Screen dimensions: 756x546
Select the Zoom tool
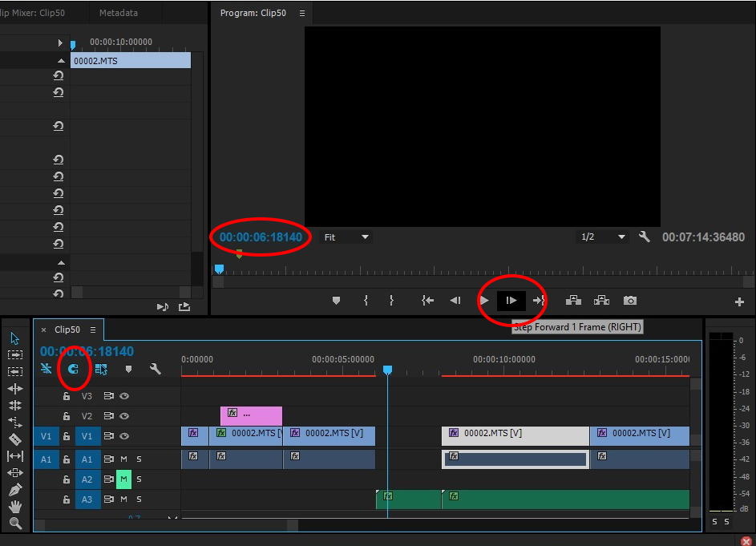[14, 524]
